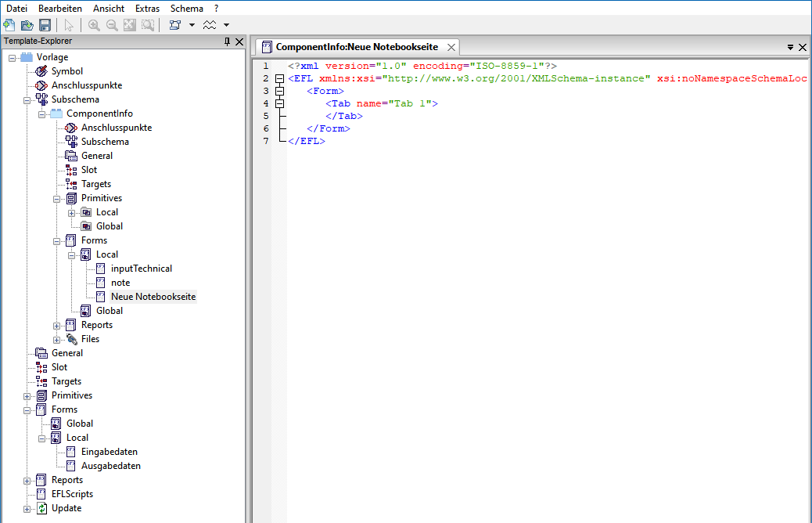The height and width of the screenshot is (523, 812).
Task: Select the top-level Anschlusspunkte icon
Action: pos(41,85)
